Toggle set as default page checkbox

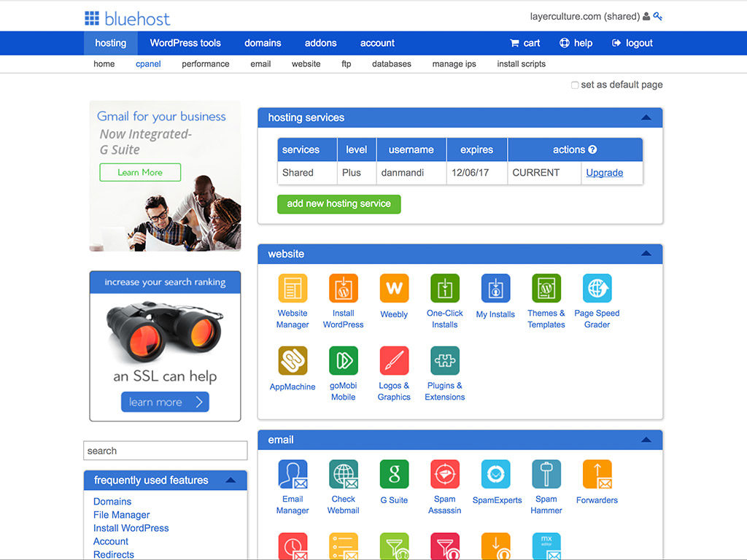pos(575,85)
